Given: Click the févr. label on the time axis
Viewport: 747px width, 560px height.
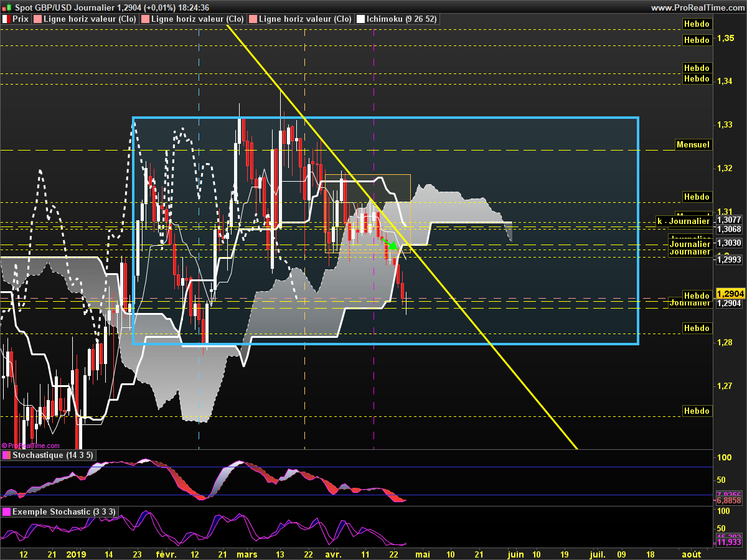Looking at the screenshot, I should 166,553.
